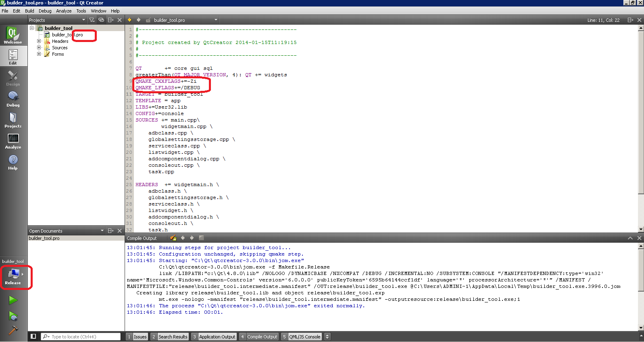Expand the Forms folder

(x=39, y=54)
